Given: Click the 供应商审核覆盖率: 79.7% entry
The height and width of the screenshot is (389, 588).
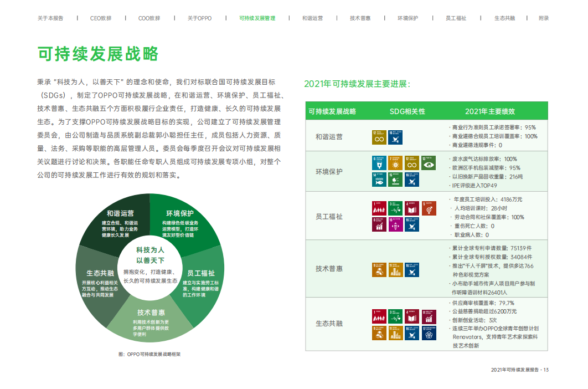Looking at the screenshot, I should [482, 303].
